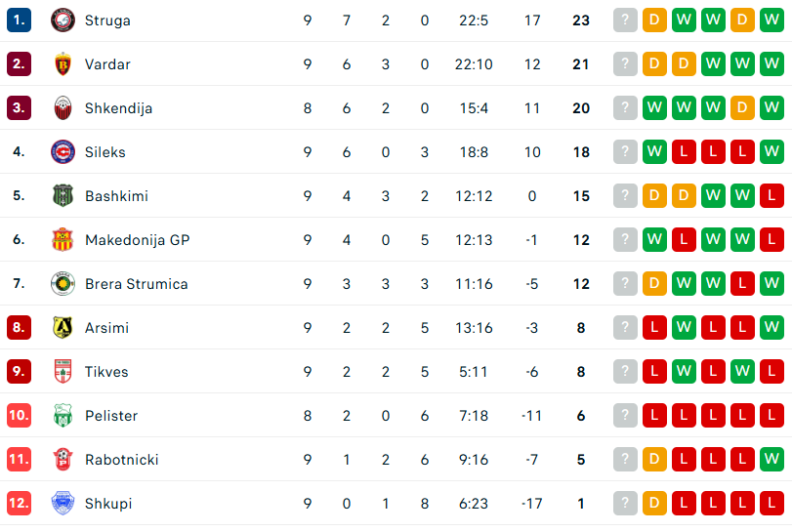Click Sileks' most recent win badge

pos(771,152)
